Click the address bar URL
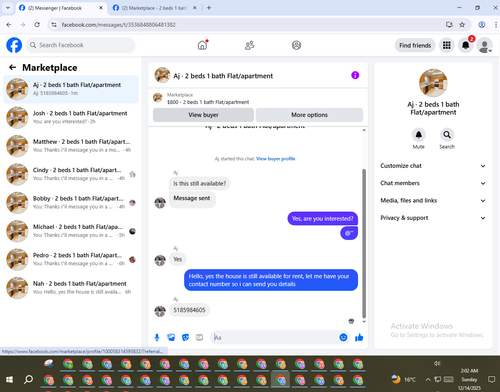Viewport: 500px width, 392px height. tap(118, 25)
